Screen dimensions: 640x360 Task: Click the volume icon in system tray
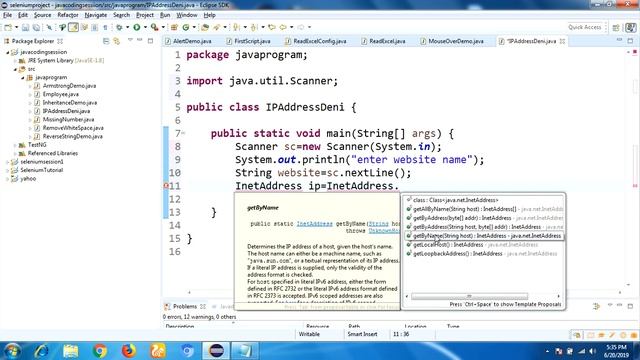pyautogui.click(x=593, y=351)
